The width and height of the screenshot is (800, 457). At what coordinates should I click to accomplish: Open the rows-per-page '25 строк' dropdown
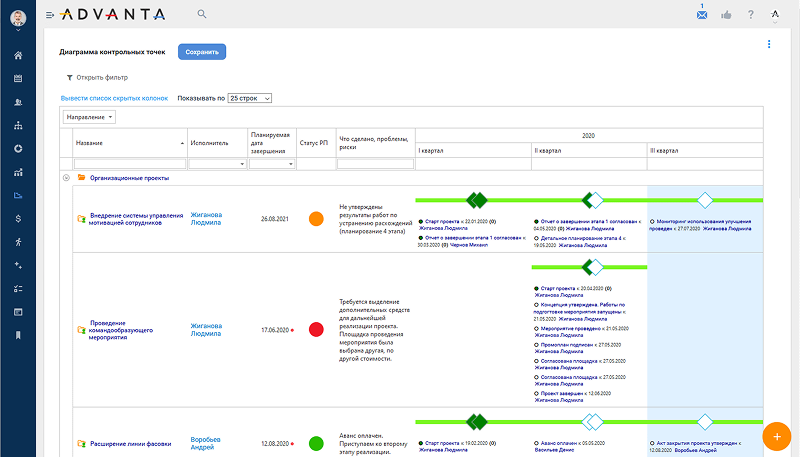coord(249,98)
